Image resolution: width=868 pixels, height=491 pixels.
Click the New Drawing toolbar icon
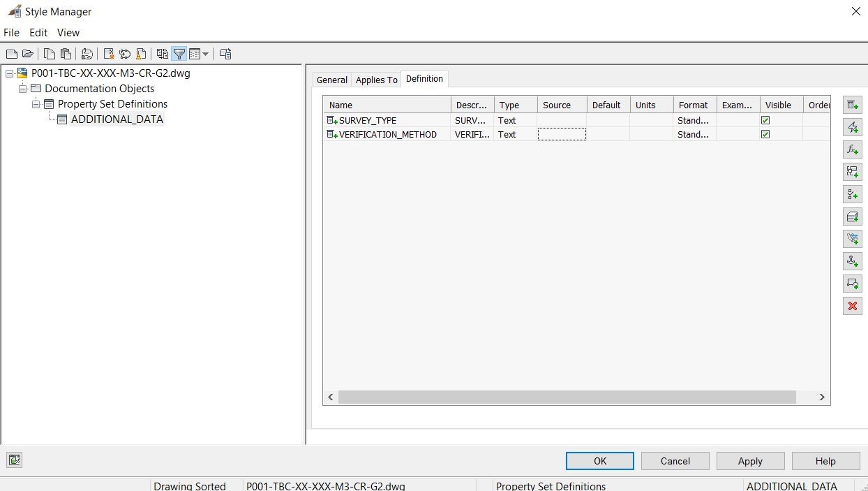pyautogui.click(x=11, y=54)
